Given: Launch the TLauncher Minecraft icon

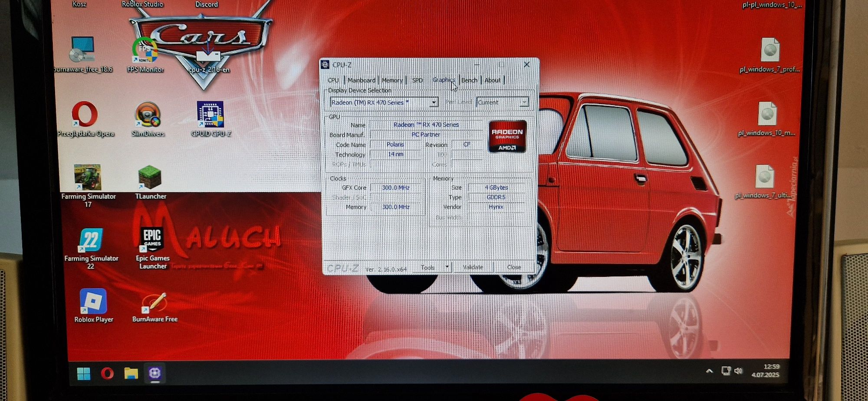Looking at the screenshot, I should (151, 182).
